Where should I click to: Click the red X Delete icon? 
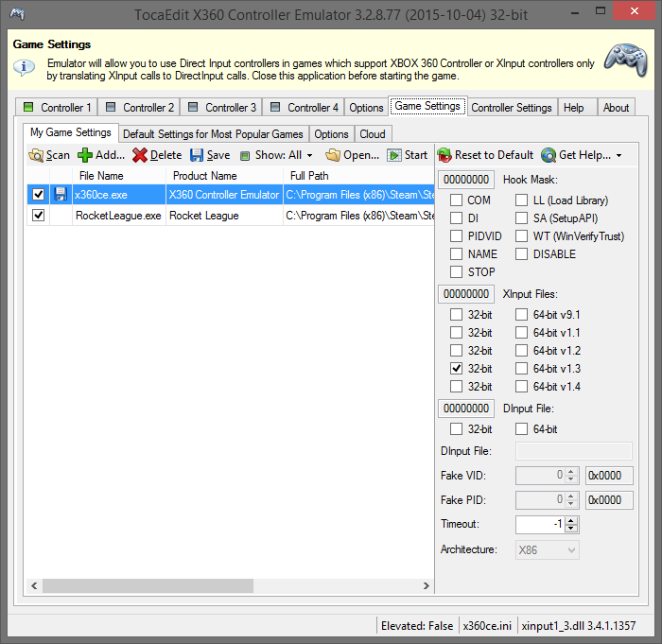[x=139, y=155]
